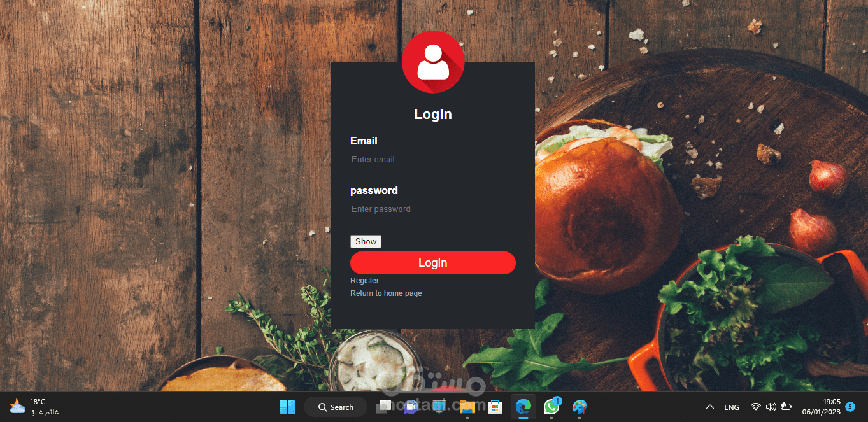Expand hidden system tray icons chevron

tap(710, 407)
